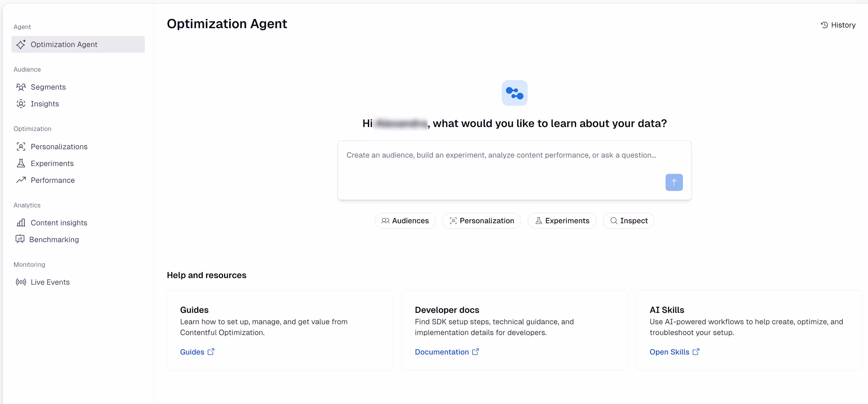
Task: Click external link icon beside Guides
Action: [x=211, y=352]
